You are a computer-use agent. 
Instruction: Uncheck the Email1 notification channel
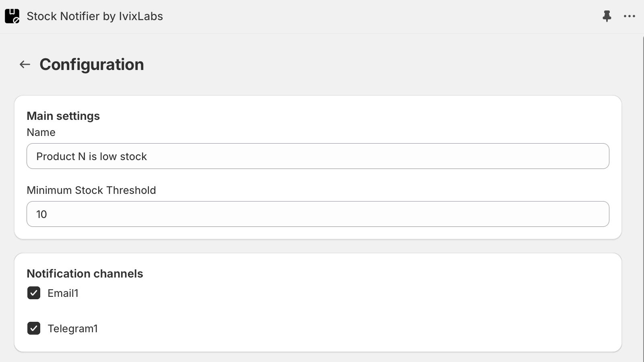pos(34,293)
